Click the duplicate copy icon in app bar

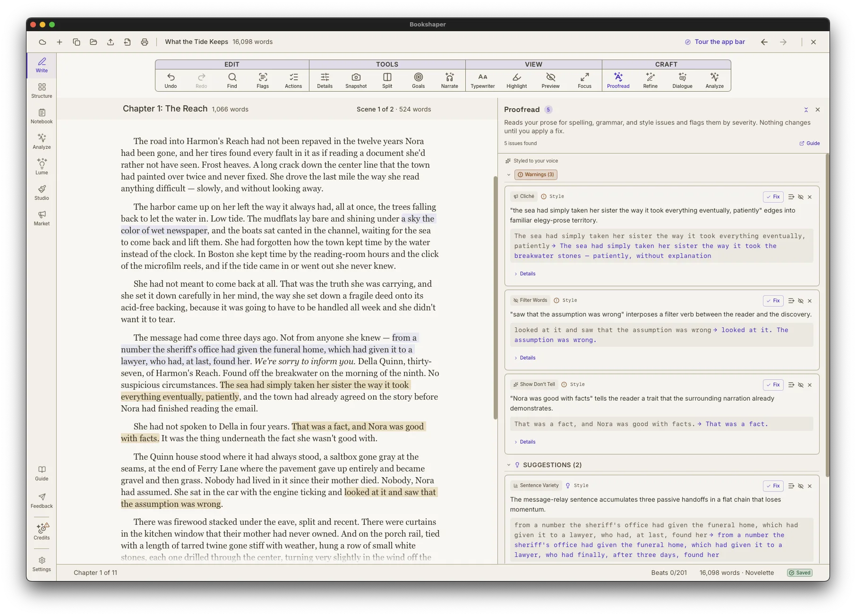pyautogui.click(x=77, y=42)
